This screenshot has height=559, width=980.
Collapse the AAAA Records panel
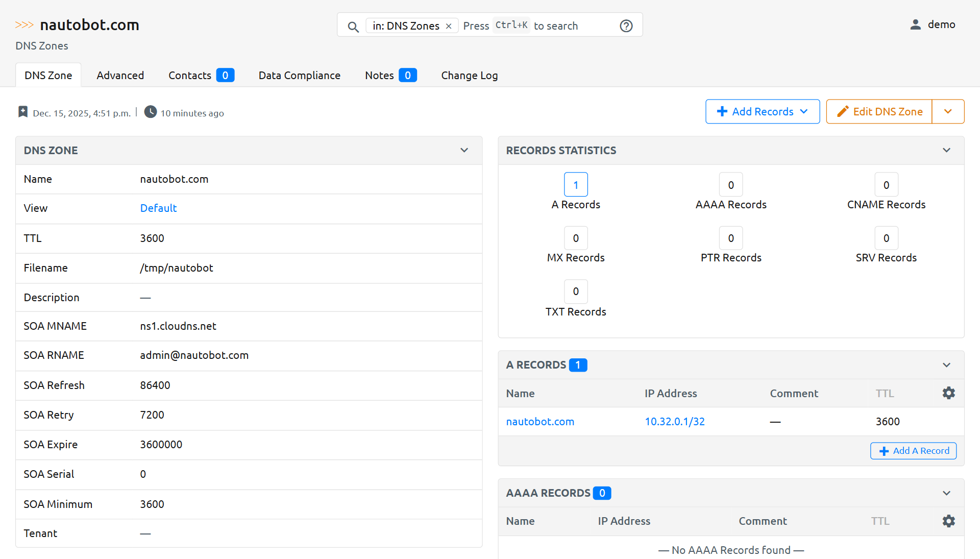coord(946,493)
